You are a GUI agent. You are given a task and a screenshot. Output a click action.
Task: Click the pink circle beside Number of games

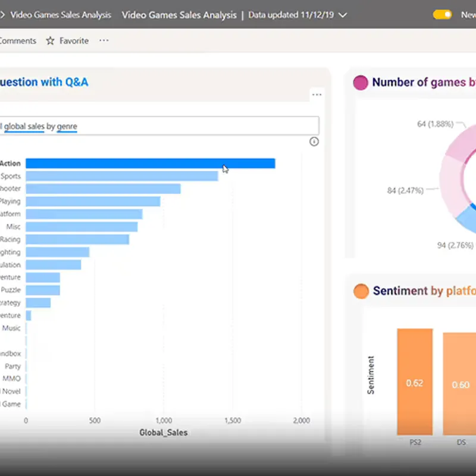361,83
